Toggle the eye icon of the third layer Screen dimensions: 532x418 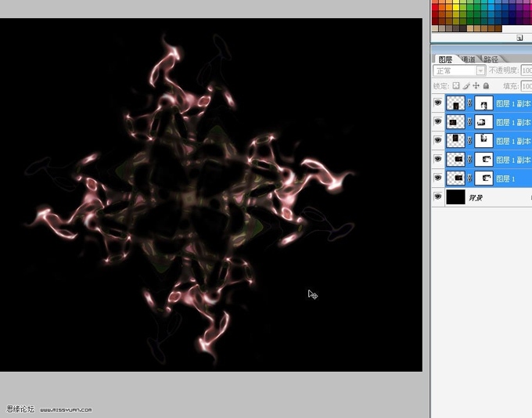437,140
